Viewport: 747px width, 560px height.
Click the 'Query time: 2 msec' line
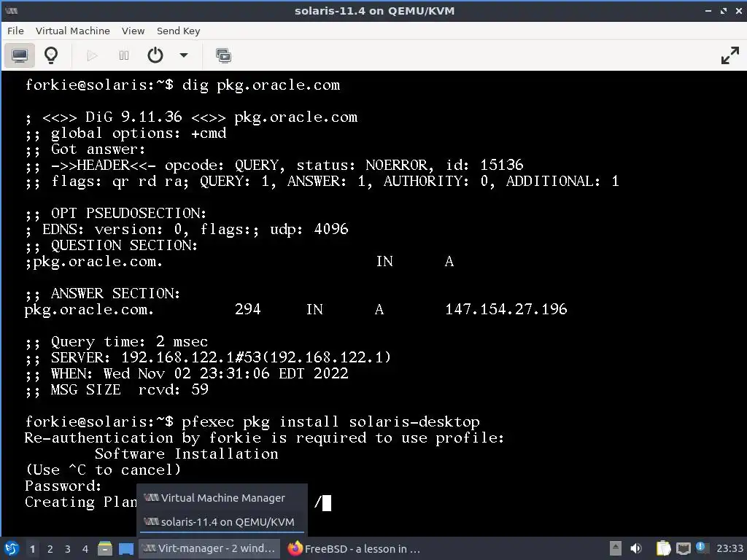[x=116, y=341]
